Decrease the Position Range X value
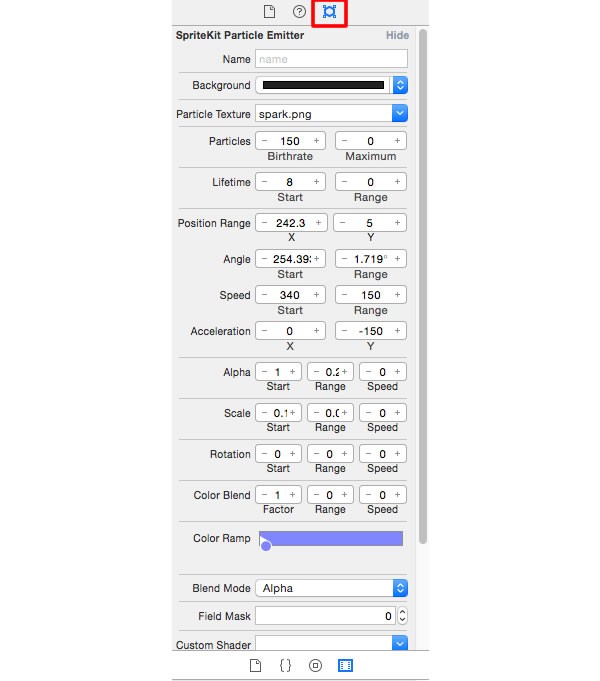The image size is (600, 681). pos(264,222)
